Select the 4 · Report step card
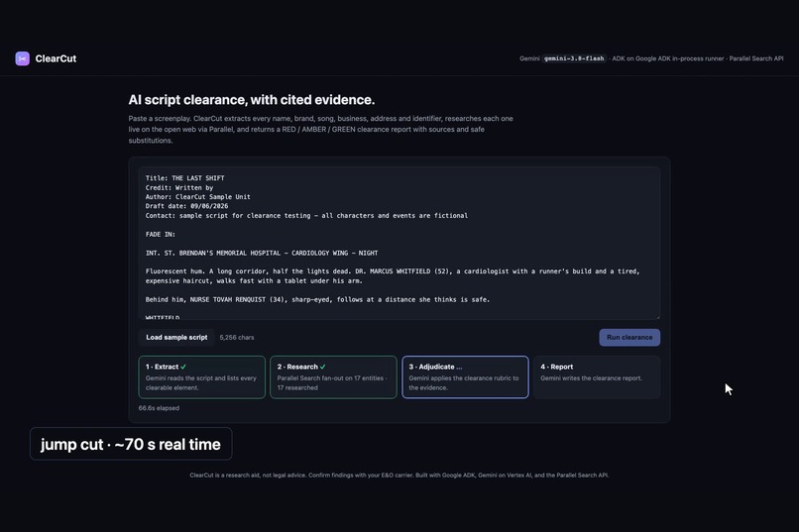Image resolution: width=799 pixels, height=532 pixels. pos(597,377)
